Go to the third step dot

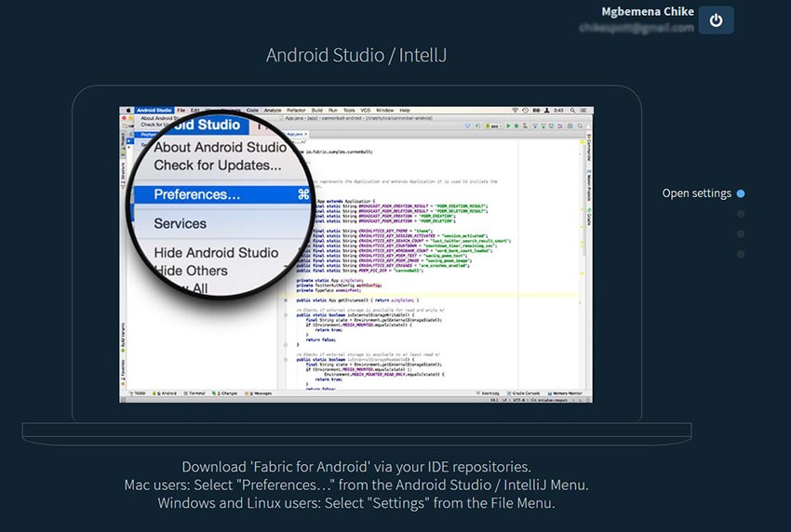click(741, 234)
